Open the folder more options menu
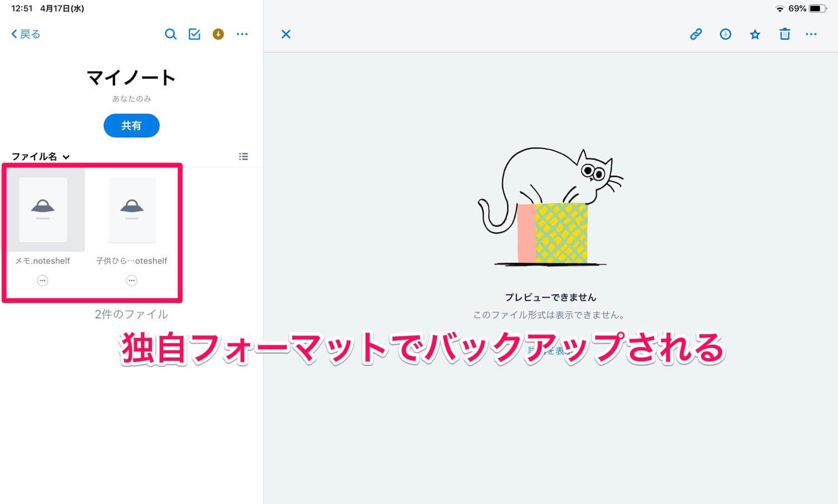838x504 pixels. pyautogui.click(x=242, y=34)
